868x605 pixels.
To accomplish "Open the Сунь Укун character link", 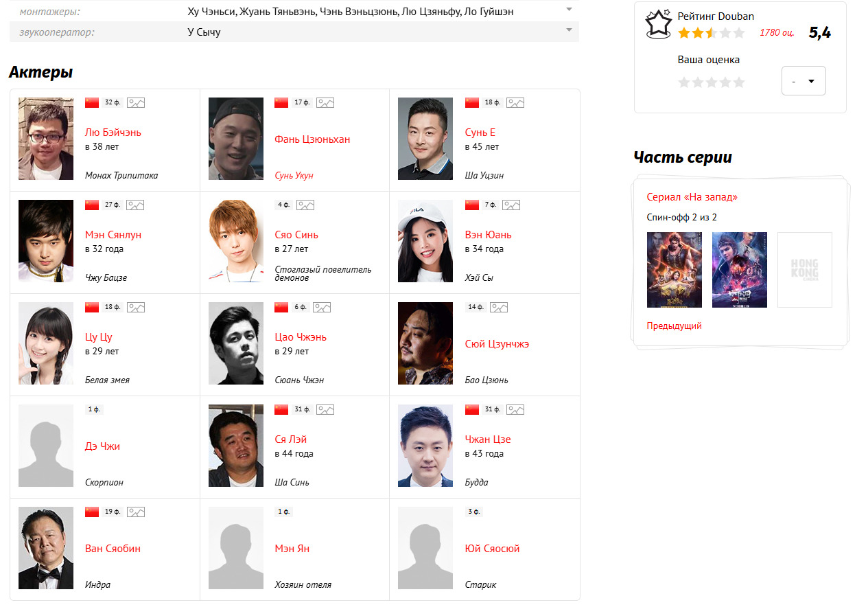I will (x=294, y=176).
